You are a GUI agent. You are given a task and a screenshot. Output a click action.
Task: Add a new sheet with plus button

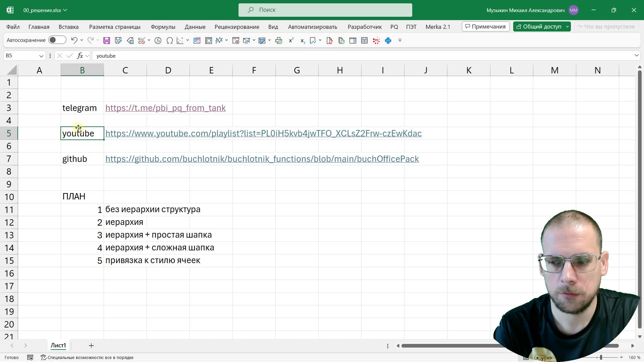[x=91, y=346]
